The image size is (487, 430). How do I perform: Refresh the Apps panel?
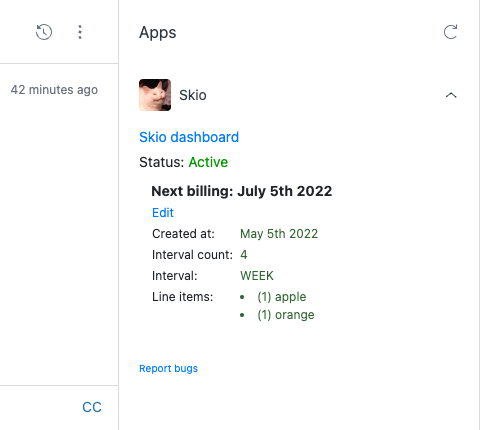coord(450,32)
